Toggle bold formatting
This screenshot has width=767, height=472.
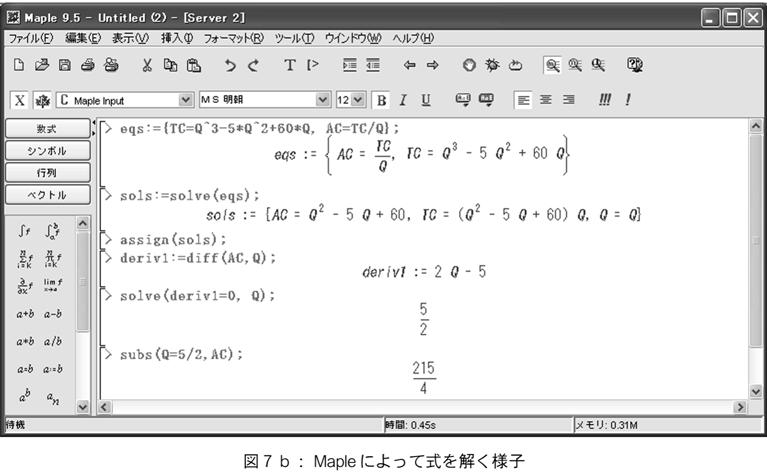point(381,100)
